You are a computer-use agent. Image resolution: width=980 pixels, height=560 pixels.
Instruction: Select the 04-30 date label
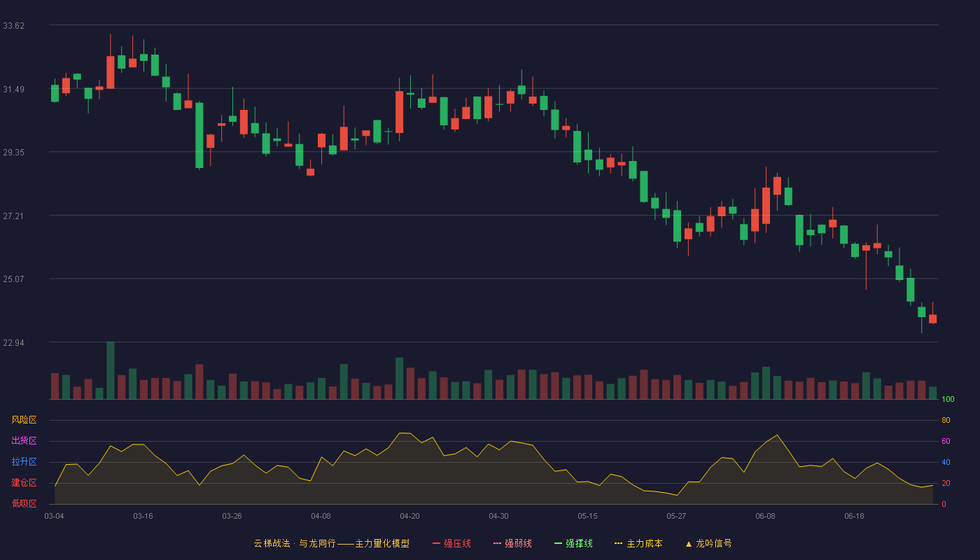(498, 516)
